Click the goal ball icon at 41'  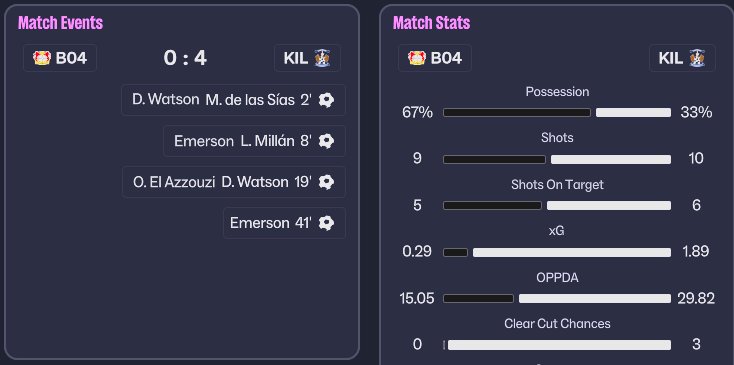(x=326, y=223)
